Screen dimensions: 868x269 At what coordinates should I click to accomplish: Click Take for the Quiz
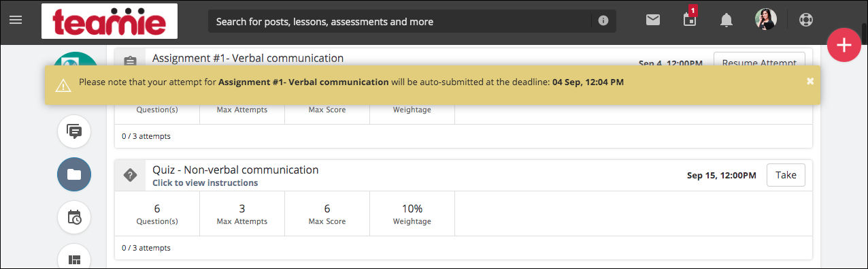tap(786, 175)
